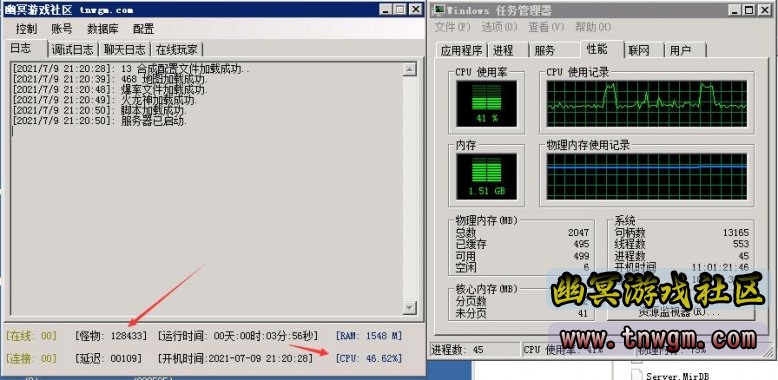Open the 数据库 menu
778x380 pixels.
pyautogui.click(x=103, y=29)
